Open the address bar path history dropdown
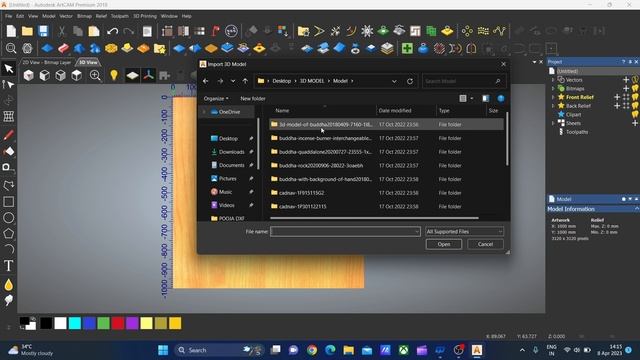Viewport: 640px width, 360px height. pyautogui.click(x=394, y=81)
